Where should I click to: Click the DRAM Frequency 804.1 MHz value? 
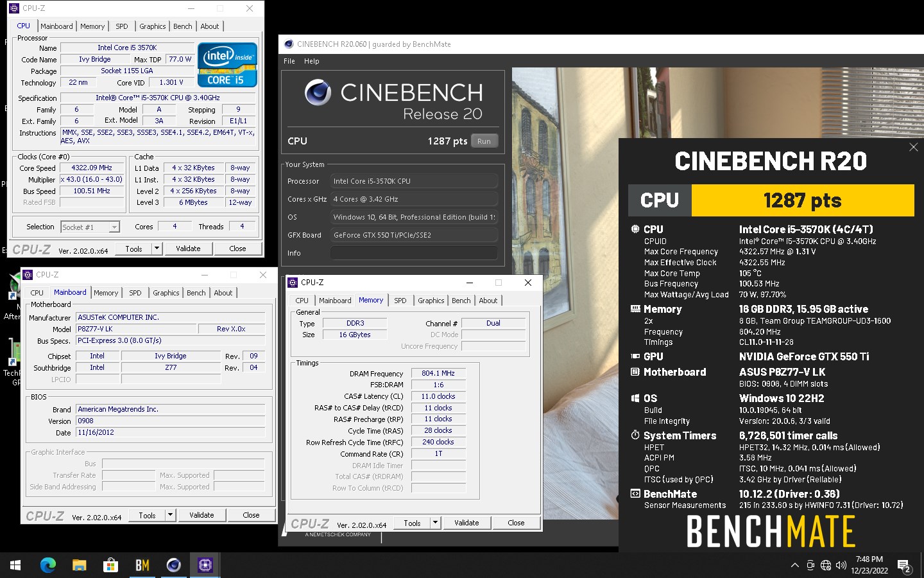[x=438, y=373]
